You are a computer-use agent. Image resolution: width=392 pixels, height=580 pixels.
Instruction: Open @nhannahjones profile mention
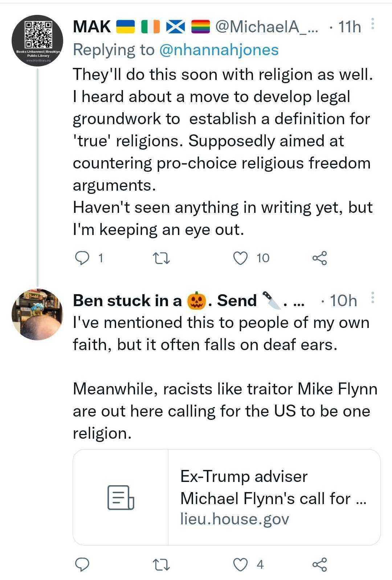(x=219, y=50)
